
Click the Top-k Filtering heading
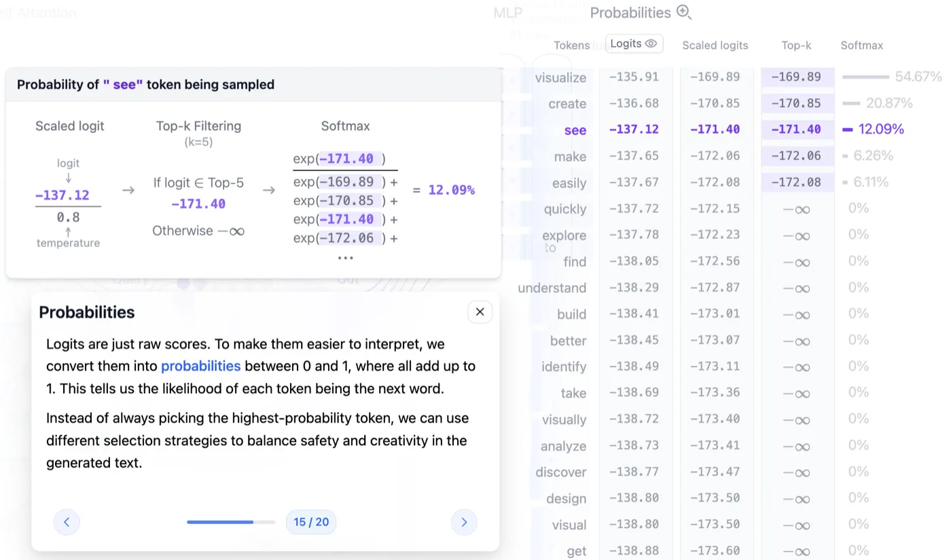click(198, 126)
